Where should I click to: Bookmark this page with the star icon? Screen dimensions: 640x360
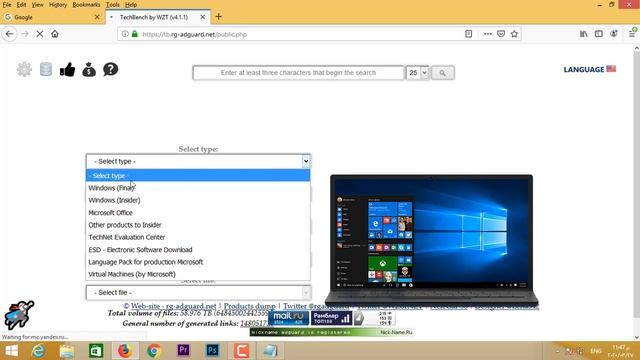pyautogui.click(x=514, y=34)
